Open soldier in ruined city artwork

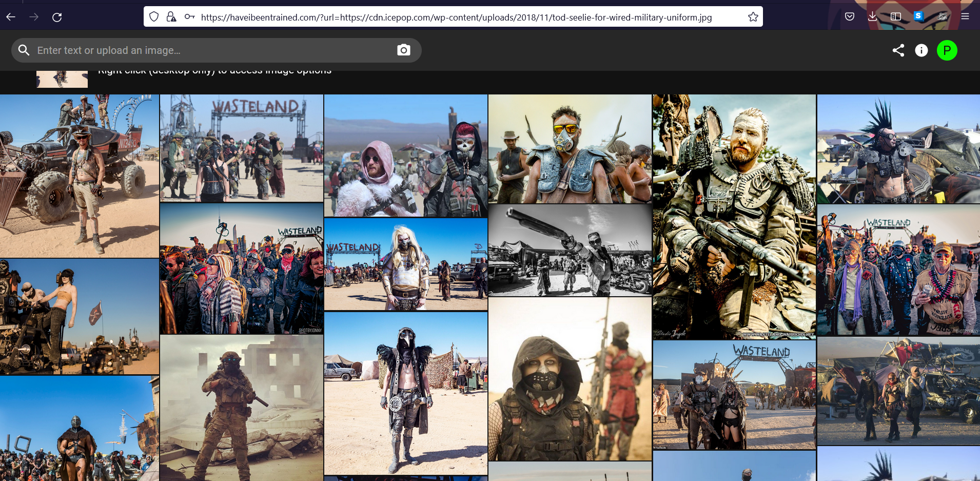click(242, 408)
